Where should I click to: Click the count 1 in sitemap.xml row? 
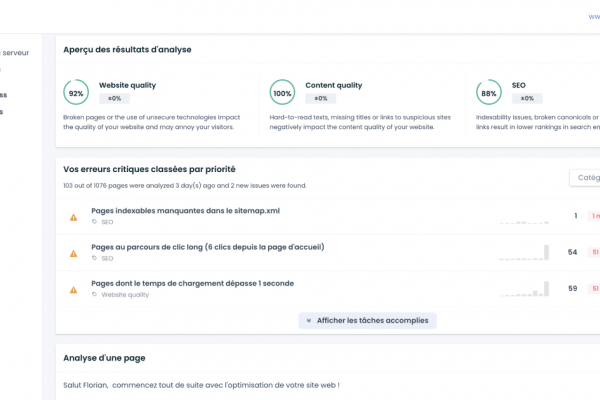pos(576,216)
